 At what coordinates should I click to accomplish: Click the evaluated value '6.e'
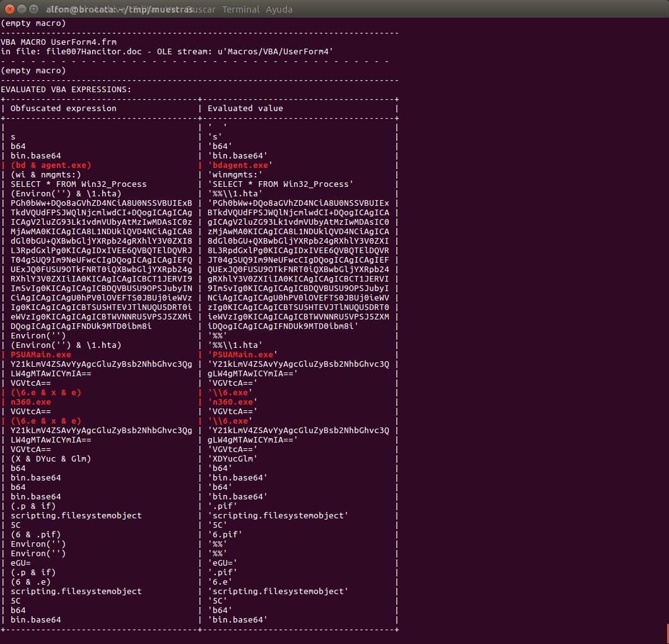pyautogui.click(x=220, y=581)
